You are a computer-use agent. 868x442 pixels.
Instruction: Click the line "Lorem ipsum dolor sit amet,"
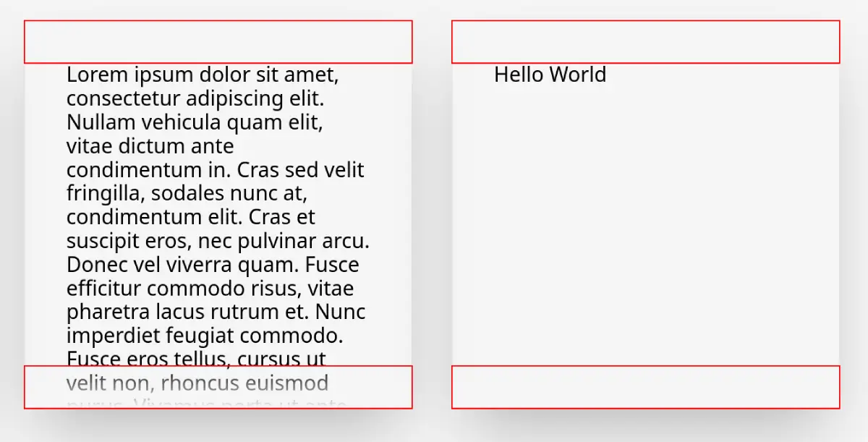pos(203,75)
